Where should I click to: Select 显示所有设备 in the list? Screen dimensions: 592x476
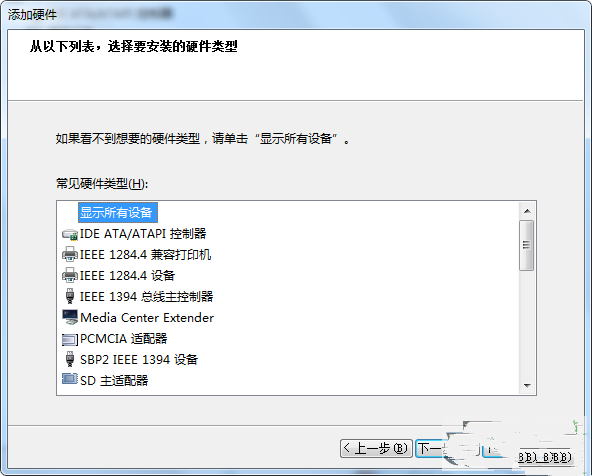116,213
